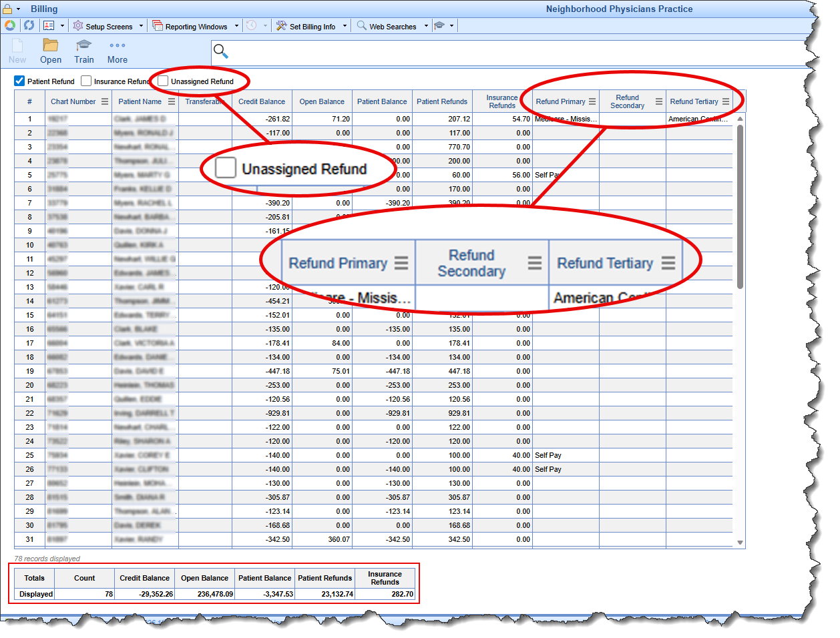Expand dropdown arrow next to lock icon
Viewport: 840px width, 638px height.
tap(18, 9)
